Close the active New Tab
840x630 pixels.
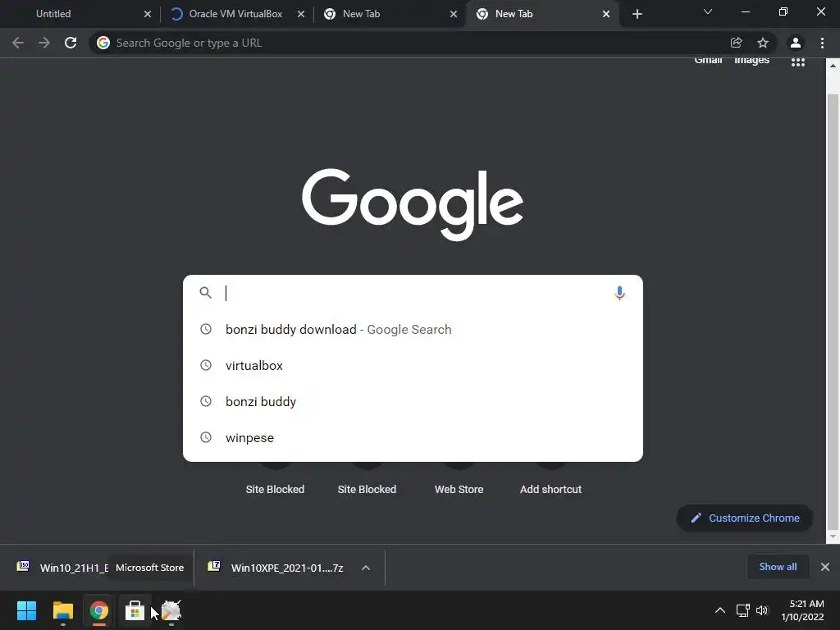click(x=606, y=14)
